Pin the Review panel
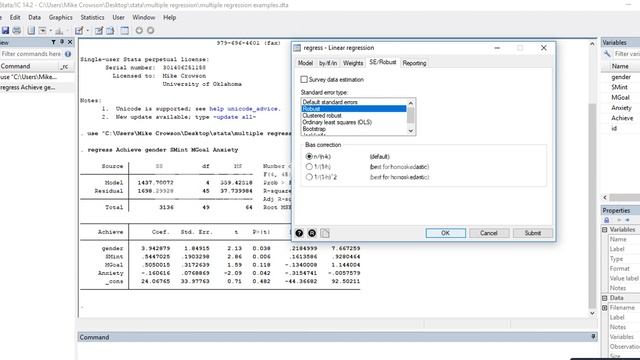This screenshot has height=360, width=640. click(x=62, y=42)
